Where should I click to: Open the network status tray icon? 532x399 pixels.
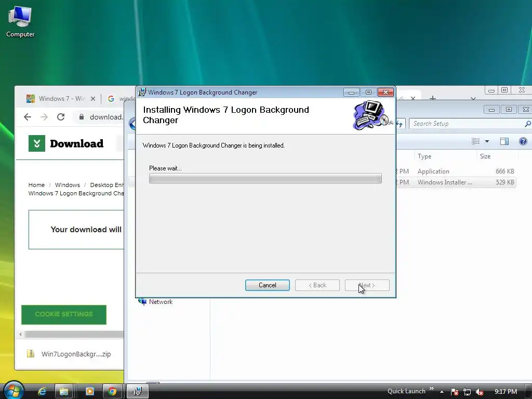point(467,392)
